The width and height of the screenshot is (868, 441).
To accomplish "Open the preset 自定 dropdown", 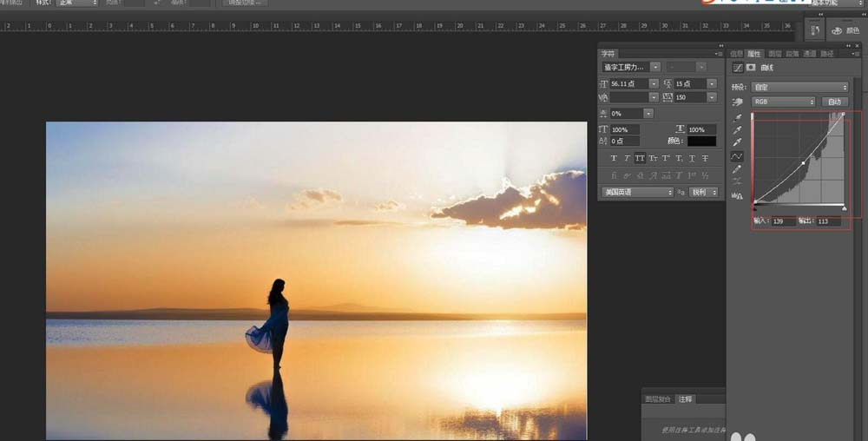I will click(x=799, y=88).
